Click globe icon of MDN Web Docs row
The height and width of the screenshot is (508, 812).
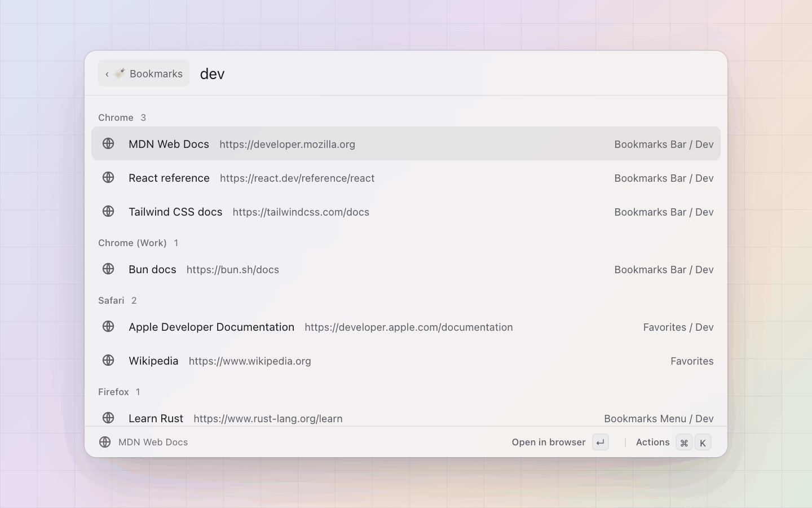point(108,143)
